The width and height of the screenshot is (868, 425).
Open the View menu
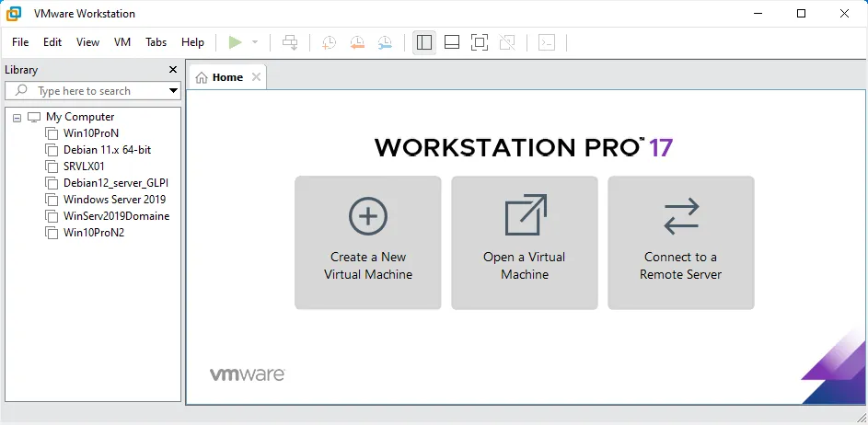click(x=87, y=42)
